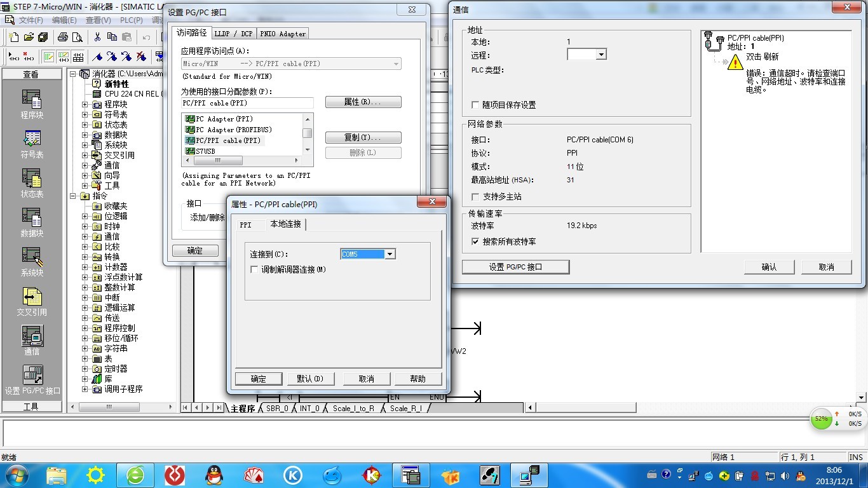The height and width of the screenshot is (488, 868).
Task: Click the Cut scissors icon
Action: click(x=97, y=37)
